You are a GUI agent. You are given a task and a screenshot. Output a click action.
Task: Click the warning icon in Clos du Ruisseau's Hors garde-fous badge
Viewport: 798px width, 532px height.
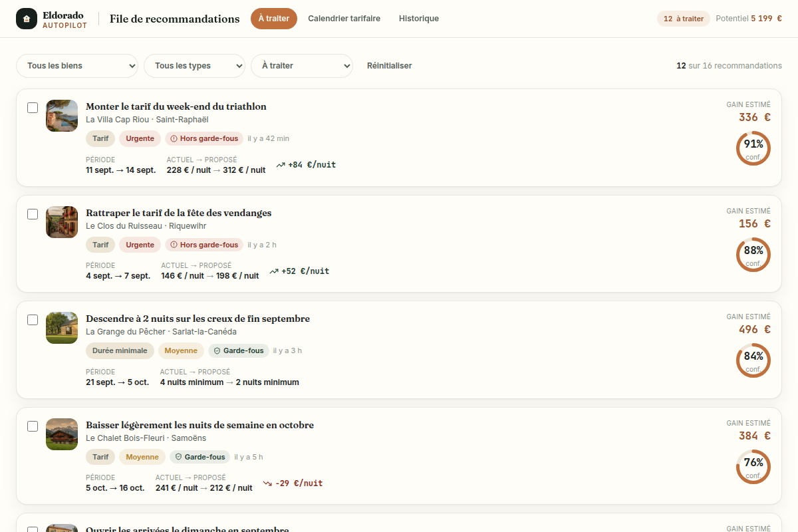[174, 245]
